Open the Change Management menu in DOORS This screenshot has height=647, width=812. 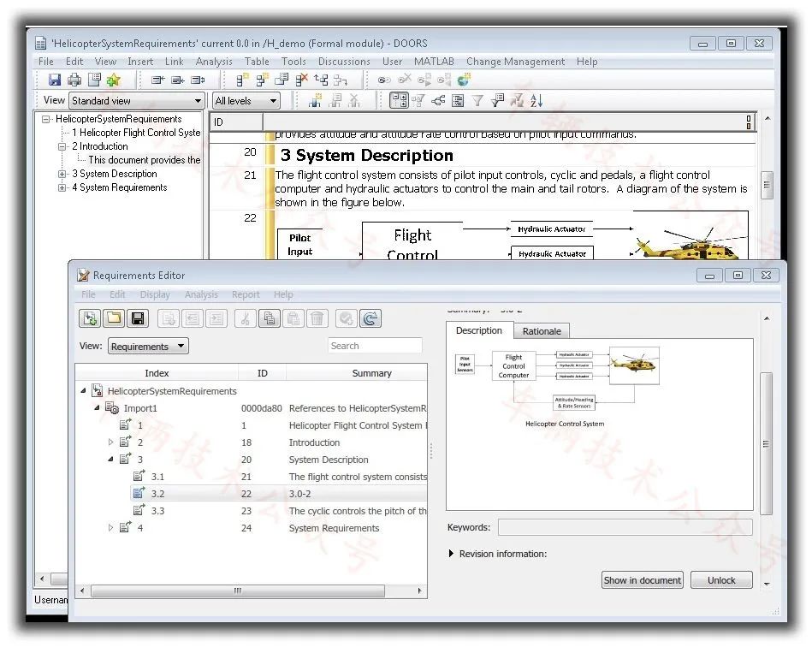[515, 62]
